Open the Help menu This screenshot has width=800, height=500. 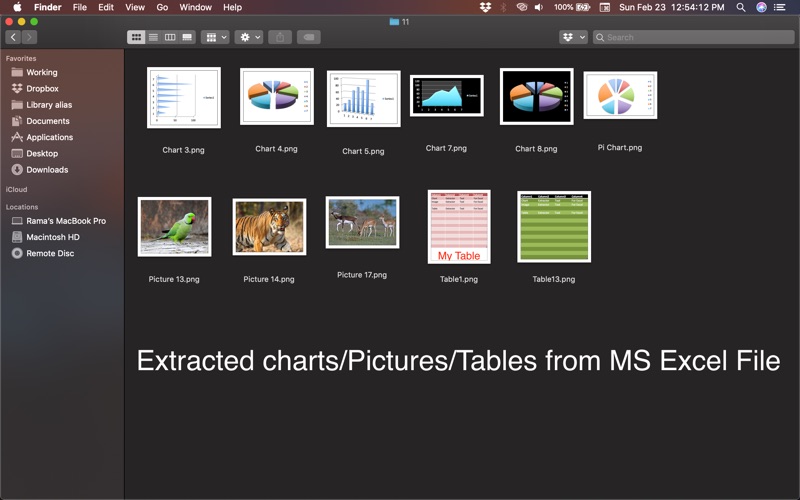[x=232, y=7]
